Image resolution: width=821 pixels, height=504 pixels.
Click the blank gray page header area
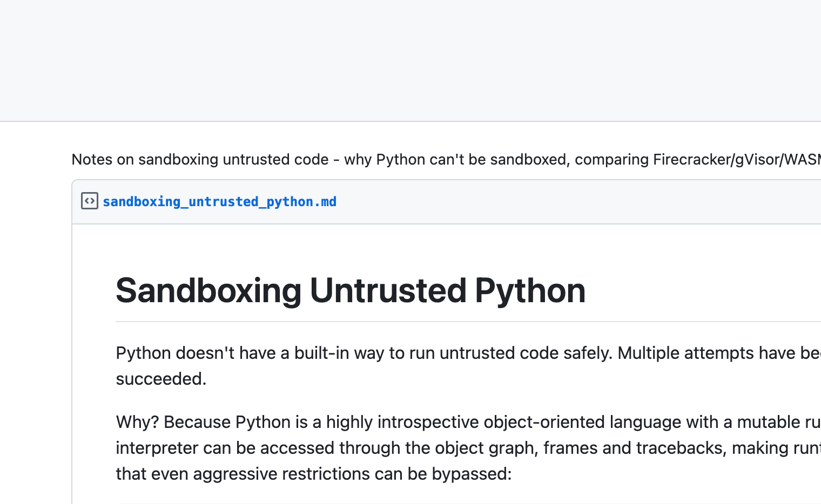(410, 59)
